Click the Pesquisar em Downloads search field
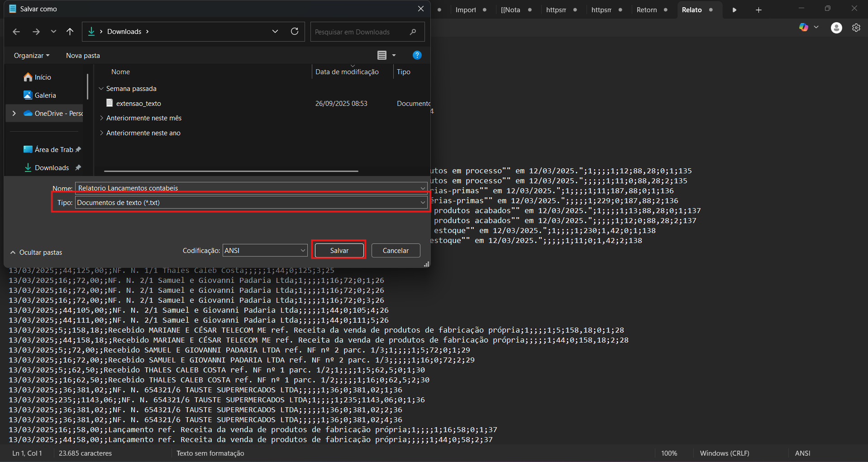 tap(360, 32)
